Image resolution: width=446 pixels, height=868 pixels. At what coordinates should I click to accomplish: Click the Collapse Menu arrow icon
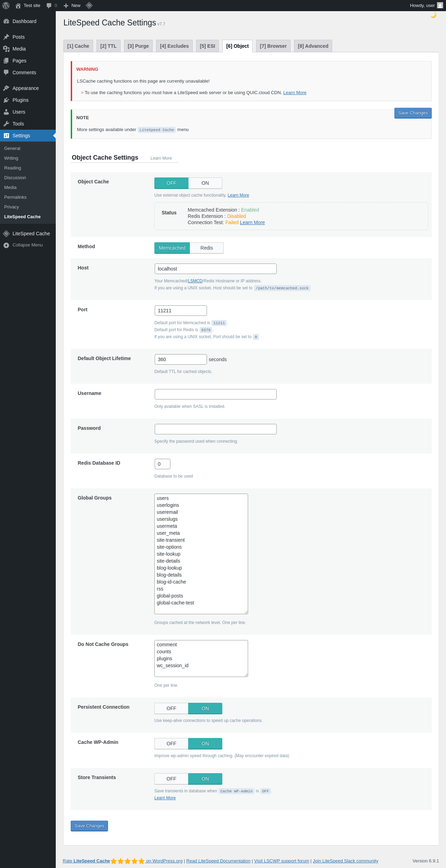coord(6,245)
